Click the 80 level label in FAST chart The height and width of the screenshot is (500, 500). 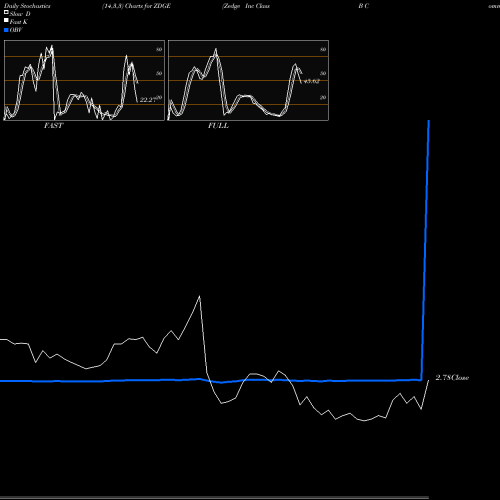pyautogui.click(x=159, y=49)
